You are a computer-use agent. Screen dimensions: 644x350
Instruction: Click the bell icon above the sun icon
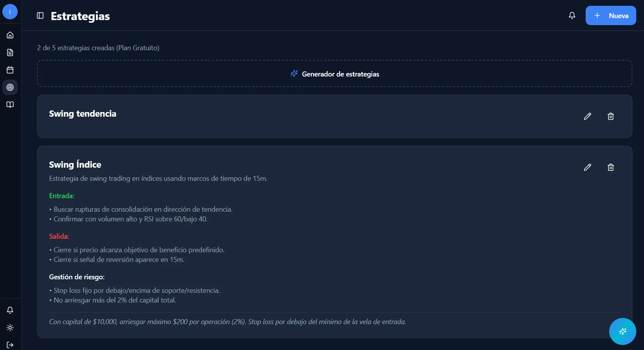[10, 310]
